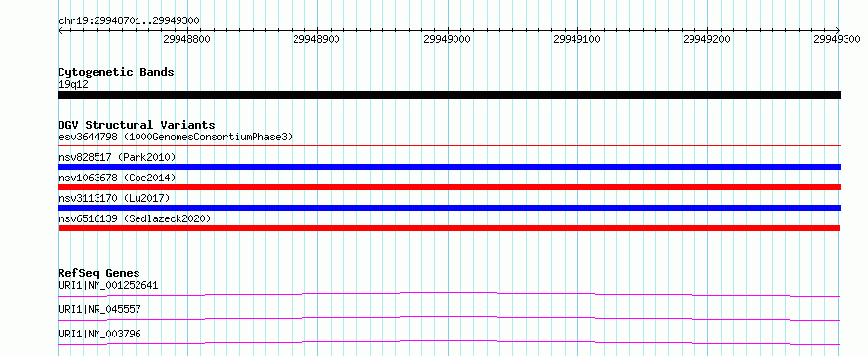Open gene URI1|NM_001252641 label

108,285
